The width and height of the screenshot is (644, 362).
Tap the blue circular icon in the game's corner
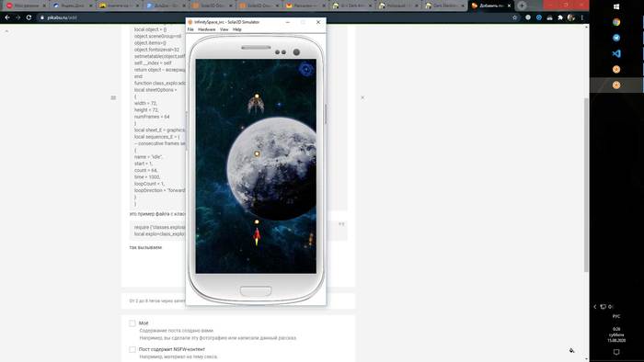click(x=306, y=69)
